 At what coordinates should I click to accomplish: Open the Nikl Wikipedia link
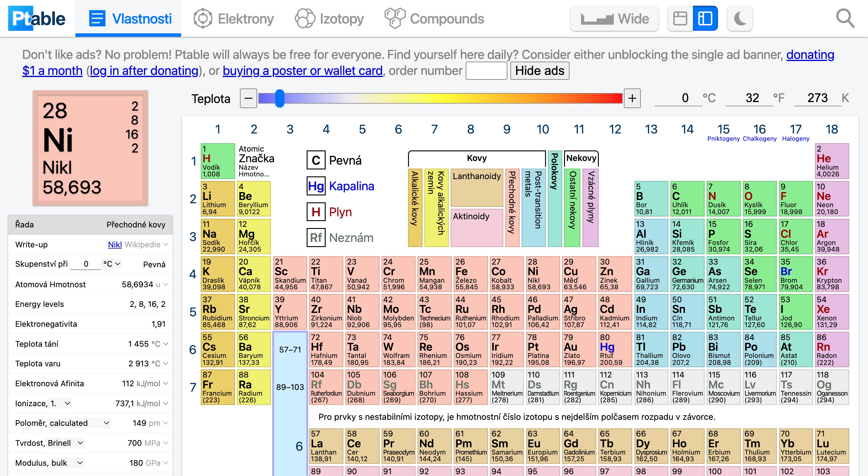115,244
